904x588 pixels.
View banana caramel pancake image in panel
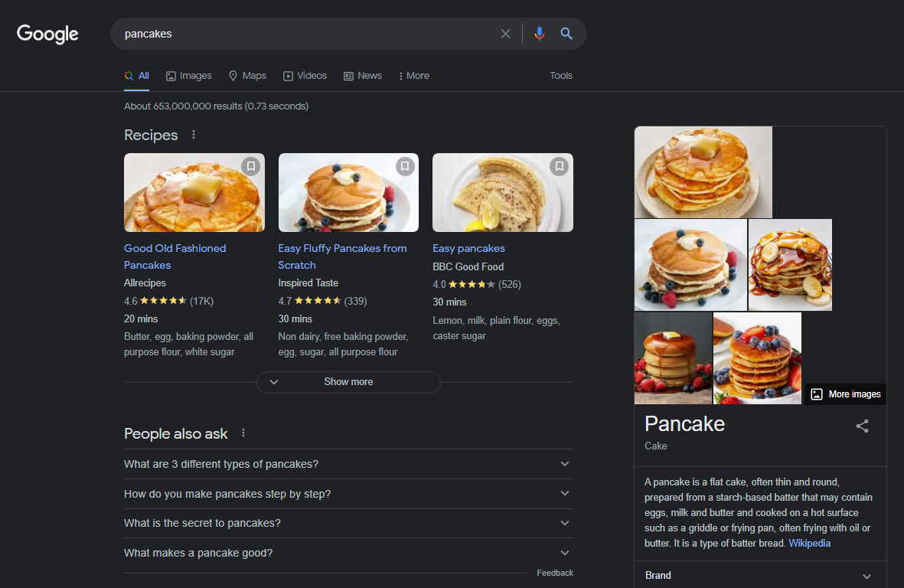click(790, 265)
